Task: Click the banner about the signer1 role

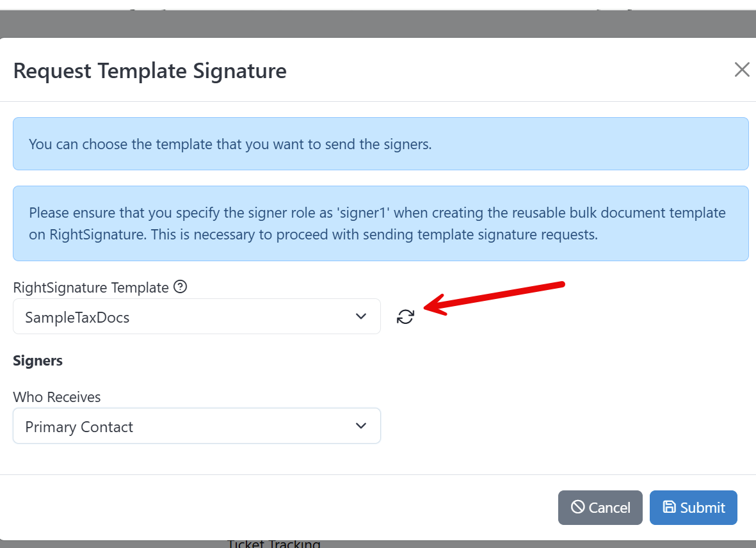Action: point(380,223)
